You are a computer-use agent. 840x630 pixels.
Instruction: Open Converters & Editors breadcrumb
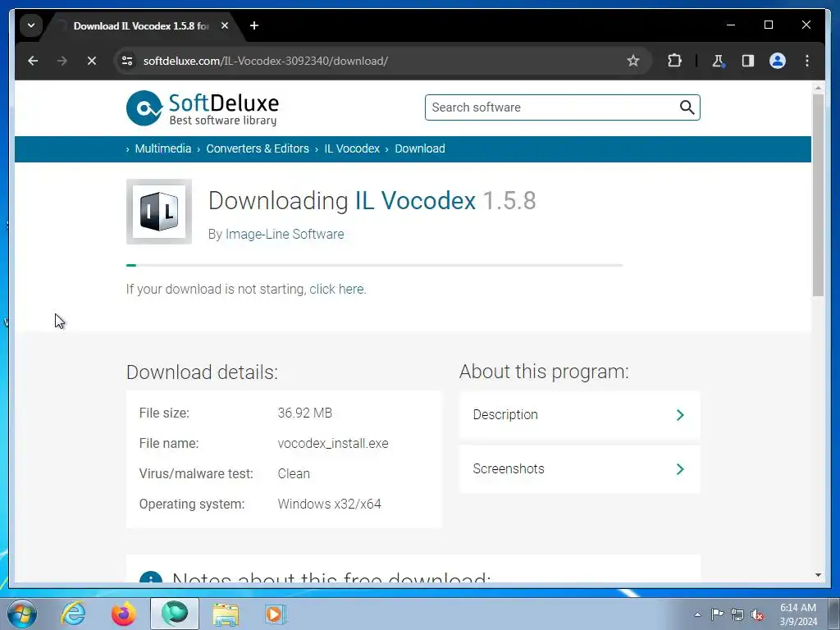pyautogui.click(x=258, y=149)
